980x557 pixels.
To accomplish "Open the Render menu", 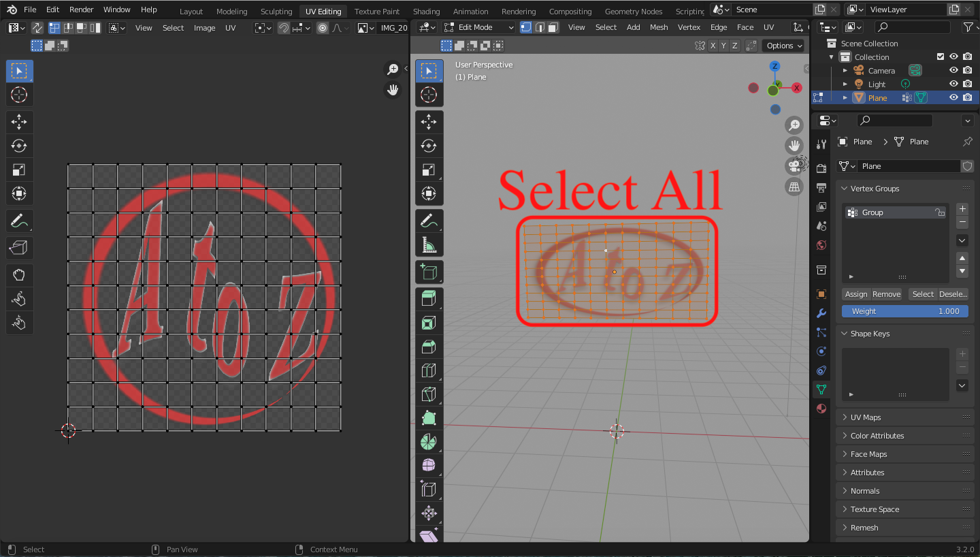I will [x=82, y=10].
